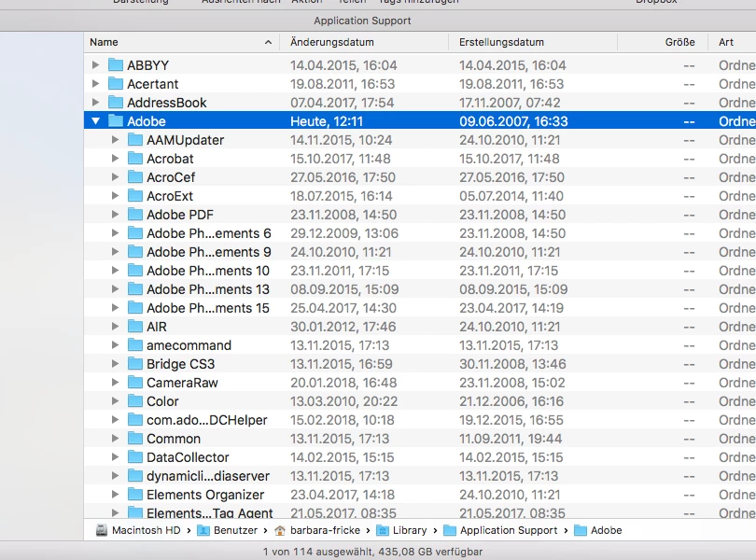
Task: Select the Adobe Ph...ments 15 row
Action: (x=420, y=308)
